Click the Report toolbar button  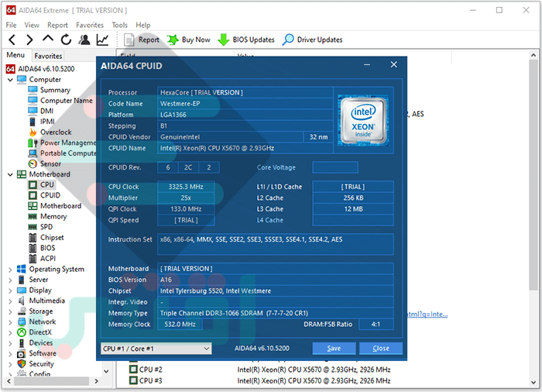coord(142,40)
